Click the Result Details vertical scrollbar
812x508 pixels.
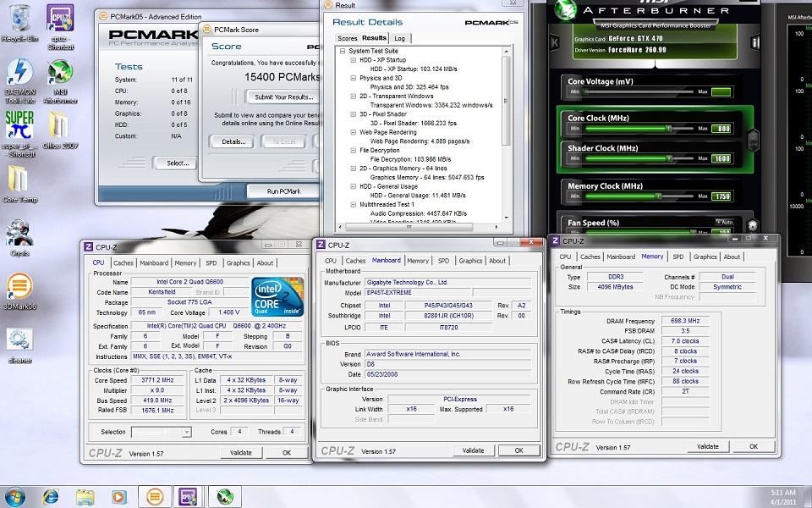coord(506,135)
